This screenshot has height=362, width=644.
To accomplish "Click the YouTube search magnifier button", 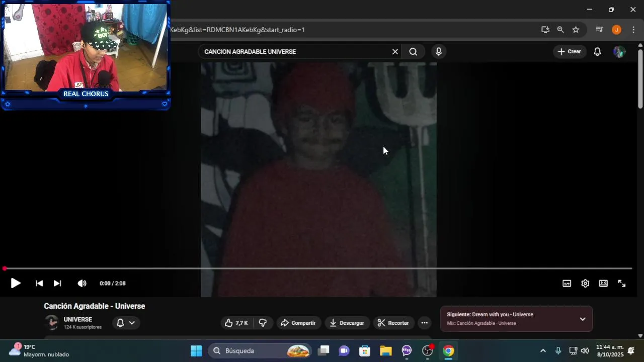I will pyautogui.click(x=413, y=52).
